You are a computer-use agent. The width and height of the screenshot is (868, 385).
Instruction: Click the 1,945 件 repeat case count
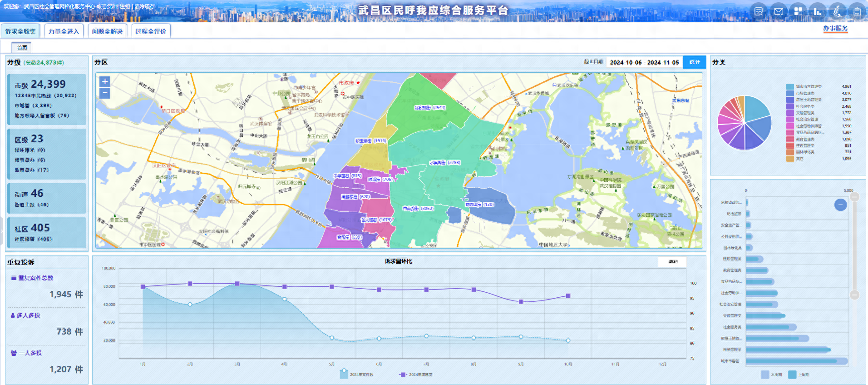click(x=66, y=295)
